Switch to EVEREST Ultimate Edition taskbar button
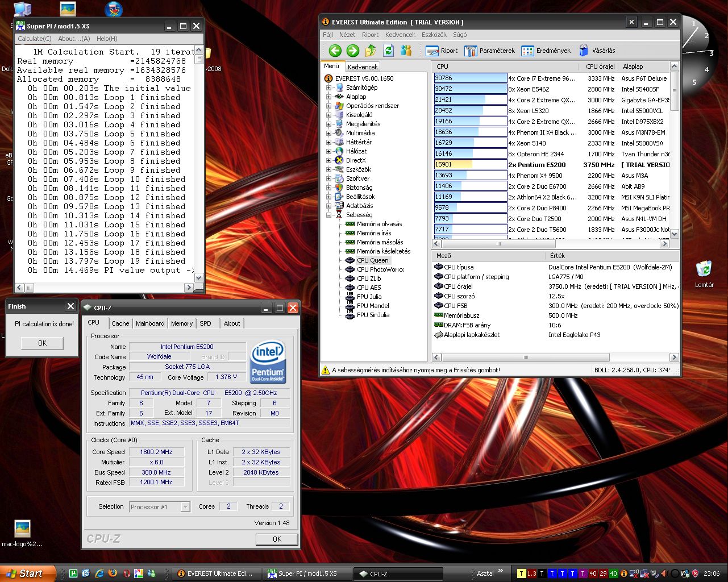 click(x=218, y=573)
